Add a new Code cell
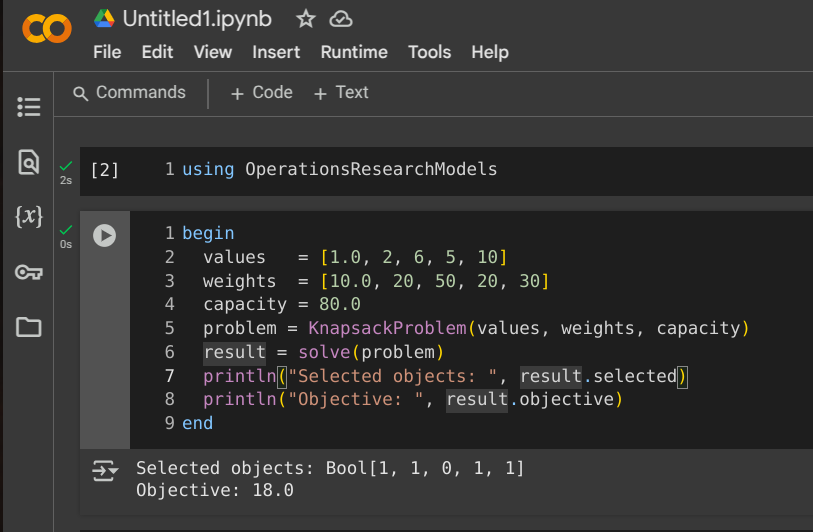 pyautogui.click(x=262, y=93)
